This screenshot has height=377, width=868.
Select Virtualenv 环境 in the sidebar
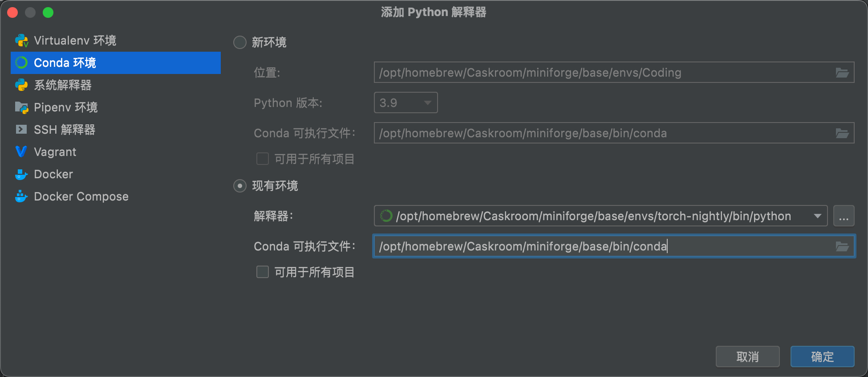click(116, 41)
